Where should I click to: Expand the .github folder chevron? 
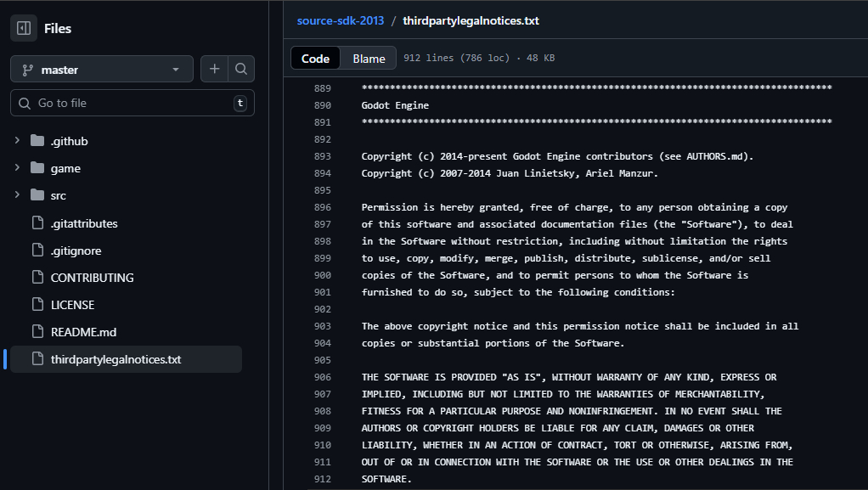(17, 141)
